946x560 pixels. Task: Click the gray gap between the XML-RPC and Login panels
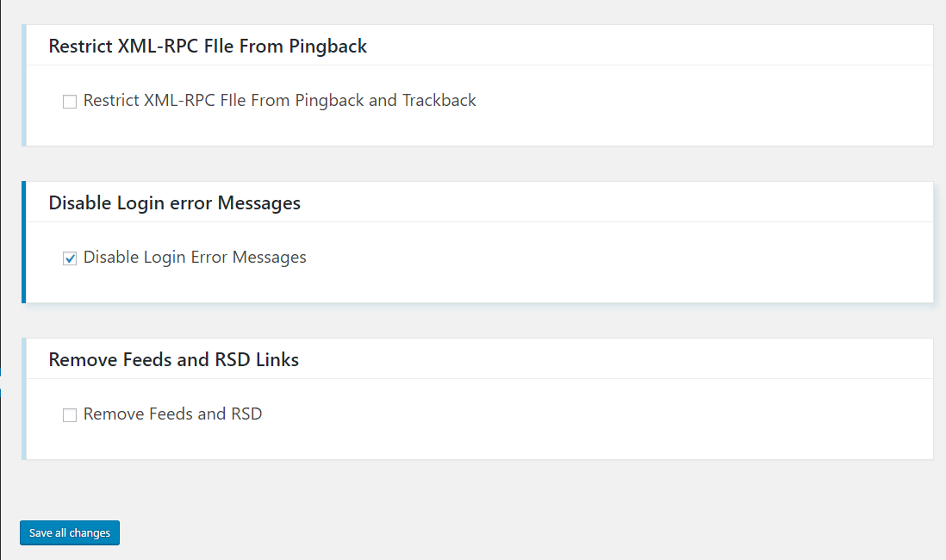coord(476,164)
